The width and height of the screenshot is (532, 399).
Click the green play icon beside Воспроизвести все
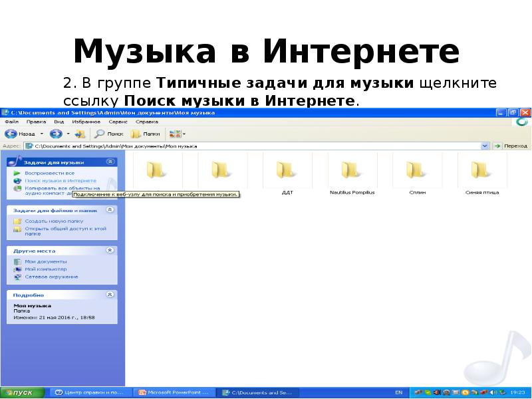17,173
